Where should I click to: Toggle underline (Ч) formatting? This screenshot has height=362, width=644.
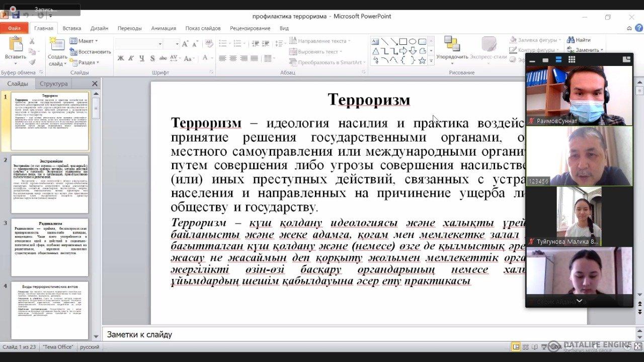click(x=141, y=58)
